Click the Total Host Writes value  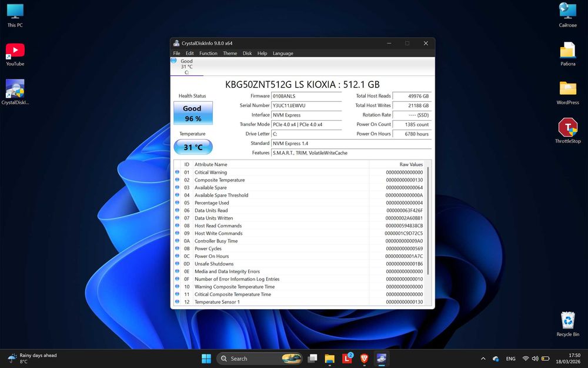pyautogui.click(x=412, y=105)
